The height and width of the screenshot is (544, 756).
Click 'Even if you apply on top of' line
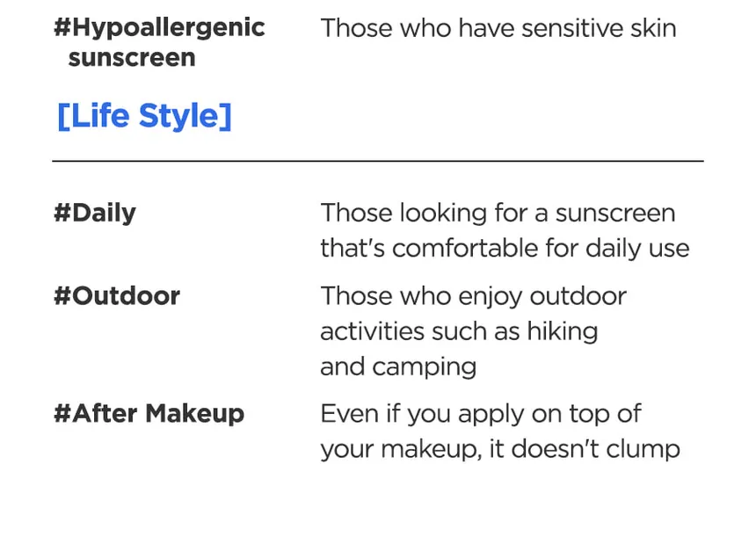(x=481, y=413)
